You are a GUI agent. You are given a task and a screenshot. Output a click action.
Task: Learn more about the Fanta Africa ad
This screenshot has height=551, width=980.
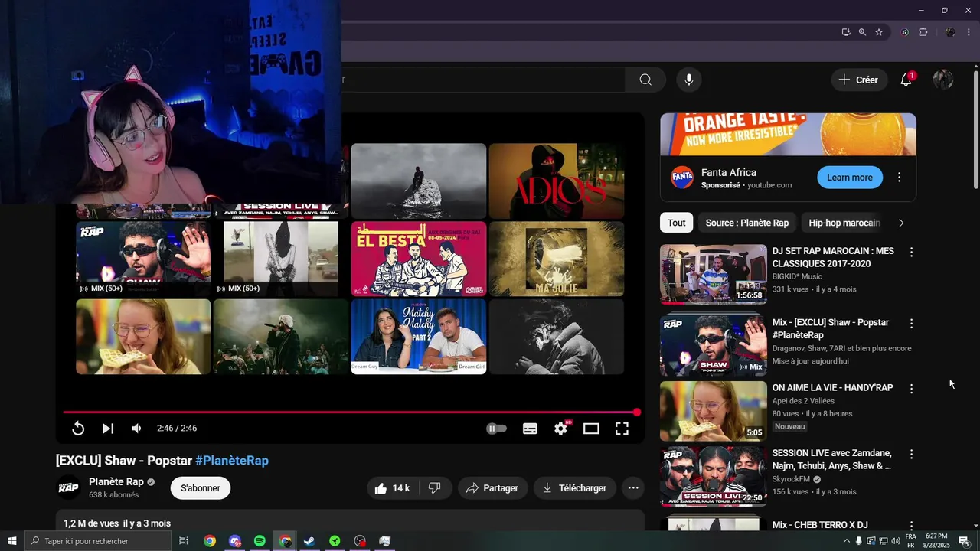click(850, 178)
